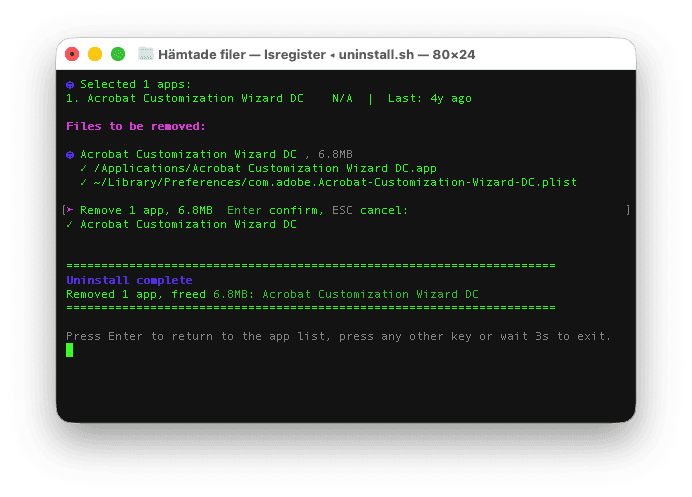Click the green terminal cursor block
The height and width of the screenshot is (497, 692).
69,350
